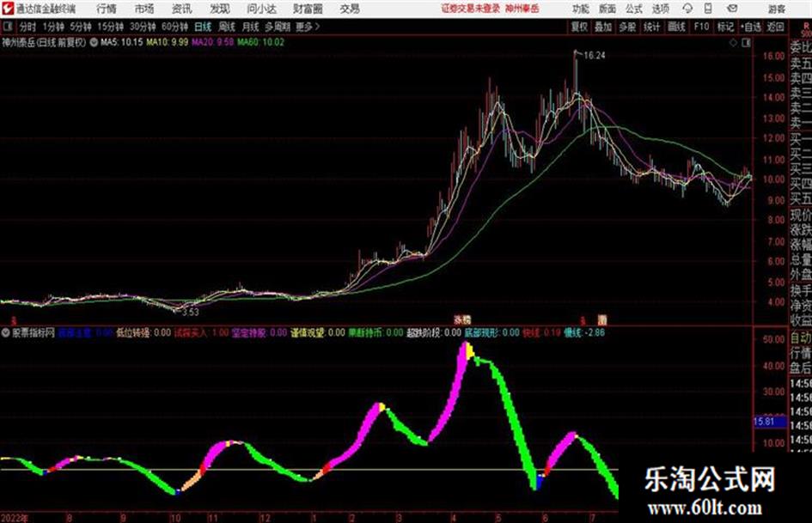This screenshot has width=812, height=523.
Task: Open the mail envelope icon
Action: [732, 9]
